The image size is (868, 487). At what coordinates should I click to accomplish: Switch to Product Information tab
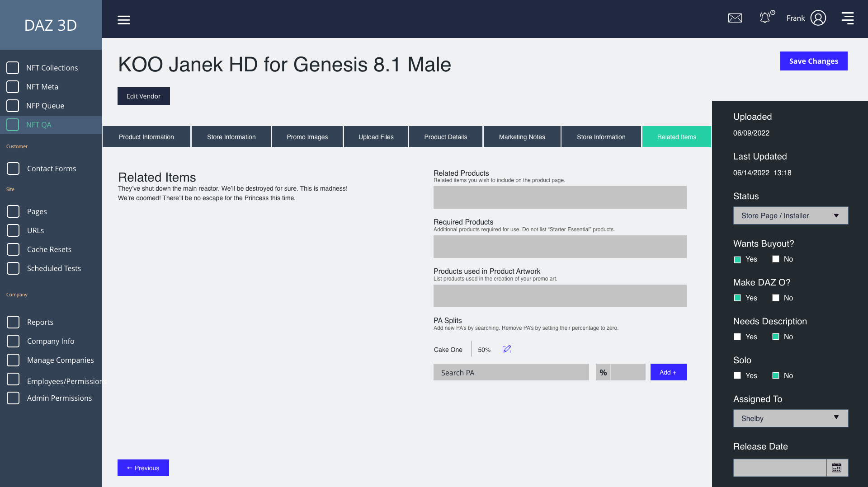[146, 137]
